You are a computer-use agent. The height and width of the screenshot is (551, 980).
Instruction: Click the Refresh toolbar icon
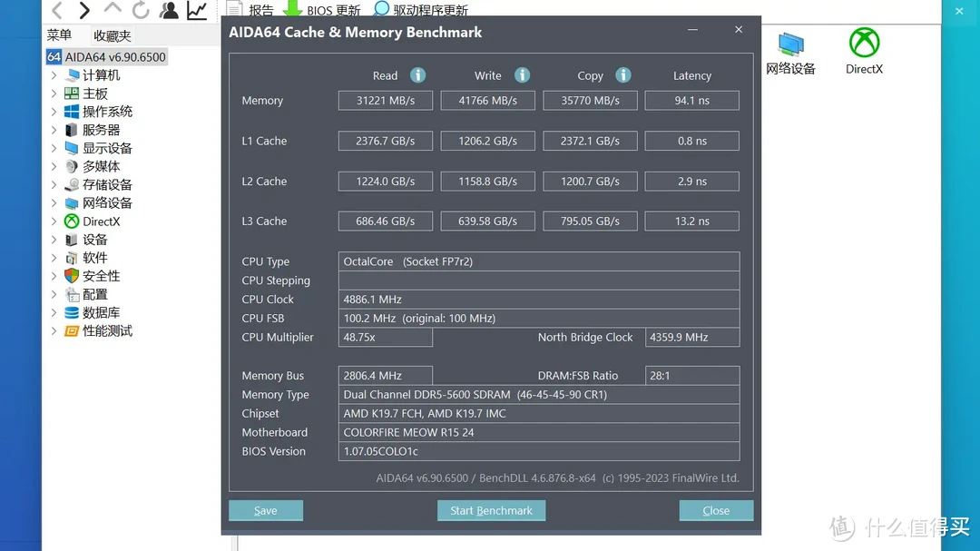141,11
